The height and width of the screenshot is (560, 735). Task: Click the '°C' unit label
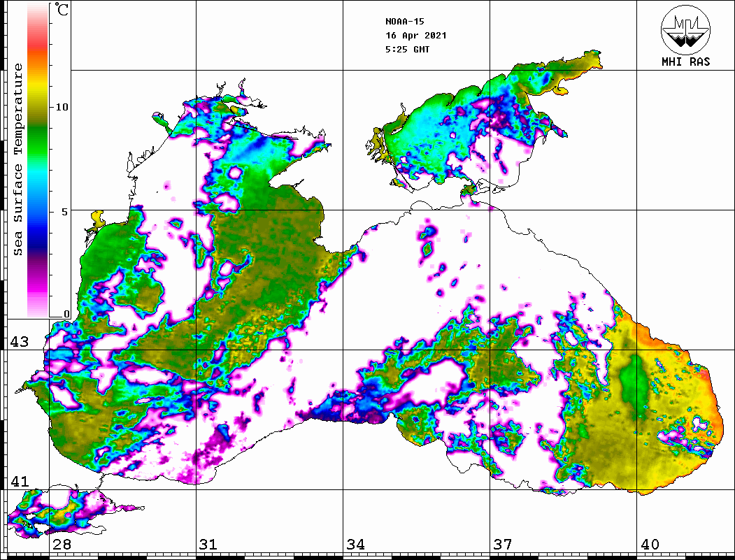62,9
